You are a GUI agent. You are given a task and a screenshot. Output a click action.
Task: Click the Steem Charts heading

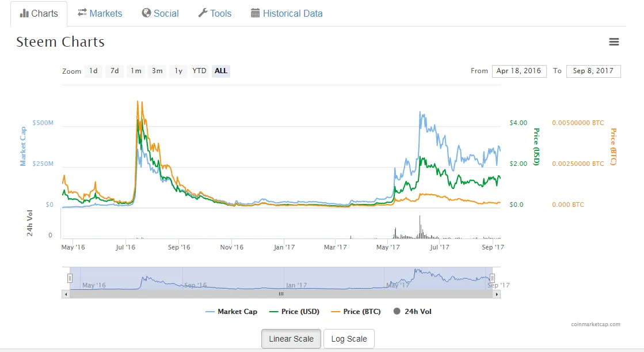[60, 42]
